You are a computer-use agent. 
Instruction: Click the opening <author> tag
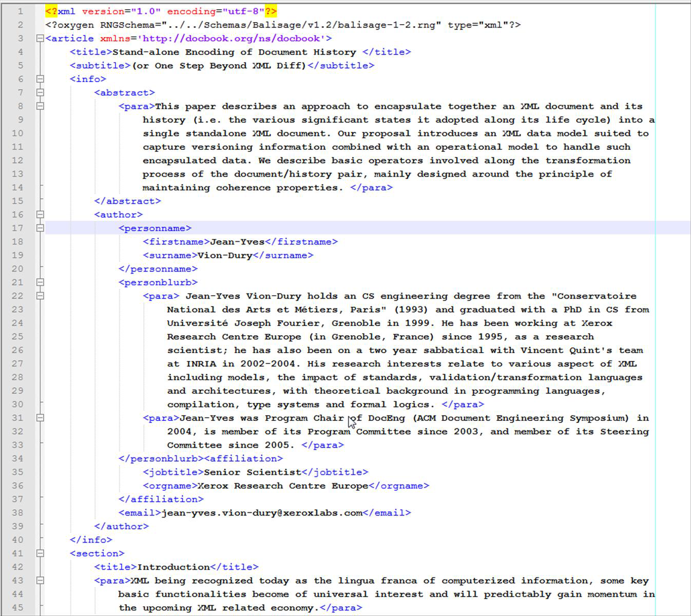pyautogui.click(x=118, y=215)
